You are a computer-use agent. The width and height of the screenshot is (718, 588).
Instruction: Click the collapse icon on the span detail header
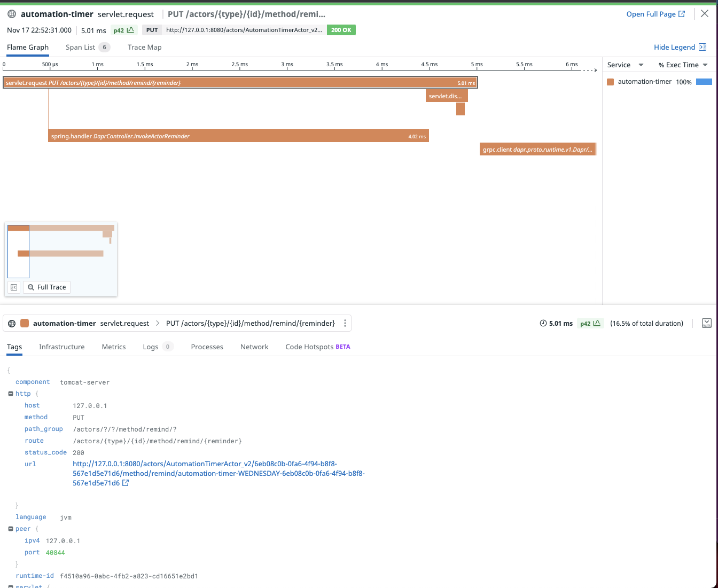pos(707,323)
